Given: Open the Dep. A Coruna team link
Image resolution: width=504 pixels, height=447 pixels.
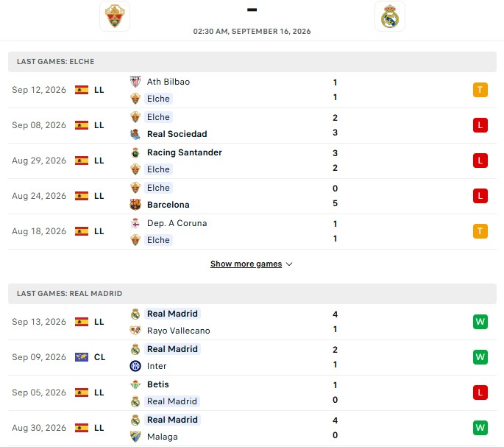Looking at the screenshot, I should [x=177, y=223].
